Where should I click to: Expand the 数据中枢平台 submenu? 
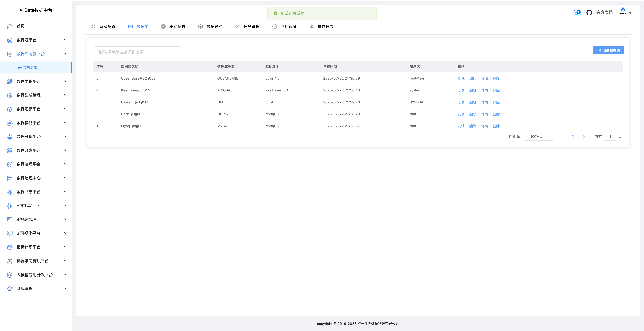coord(65,81)
